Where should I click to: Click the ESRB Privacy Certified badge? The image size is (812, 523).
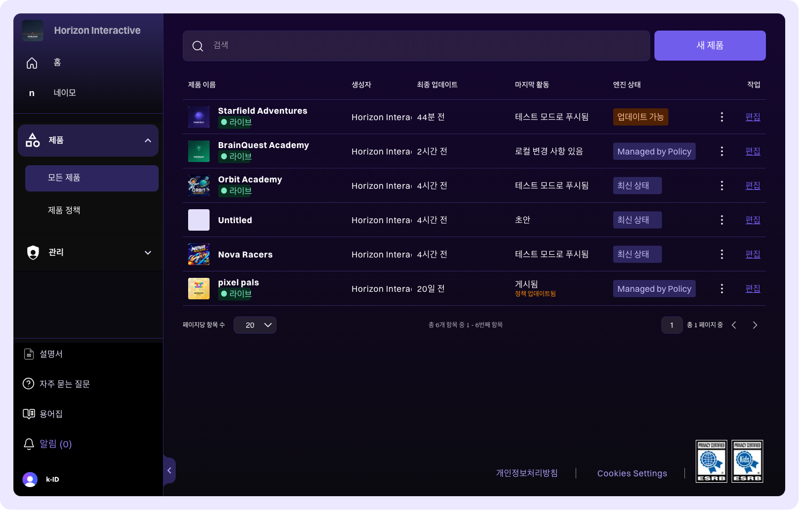pyautogui.click(x=711, y=461)
